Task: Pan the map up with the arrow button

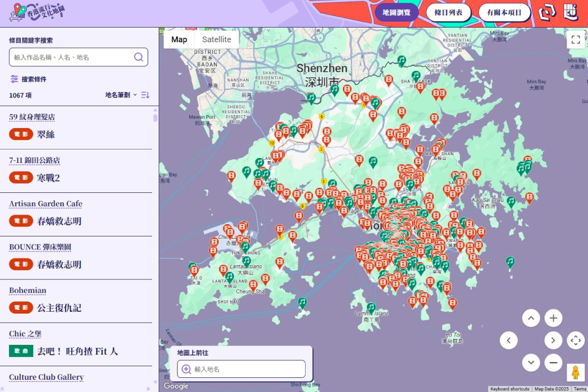Action: tap(531, 318)
